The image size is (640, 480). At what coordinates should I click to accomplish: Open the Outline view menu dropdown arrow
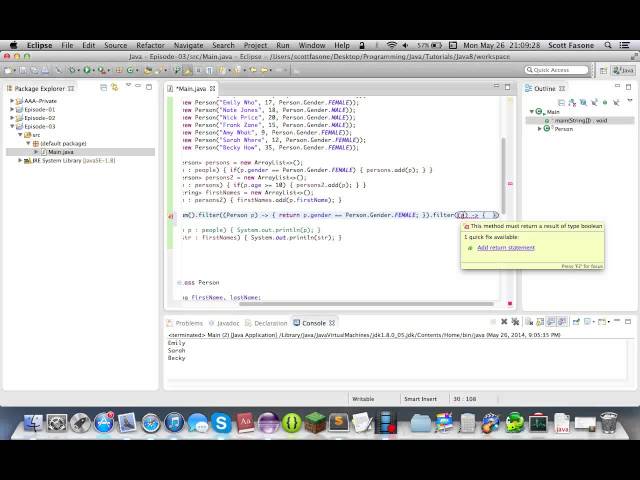[x=629, y=101]
